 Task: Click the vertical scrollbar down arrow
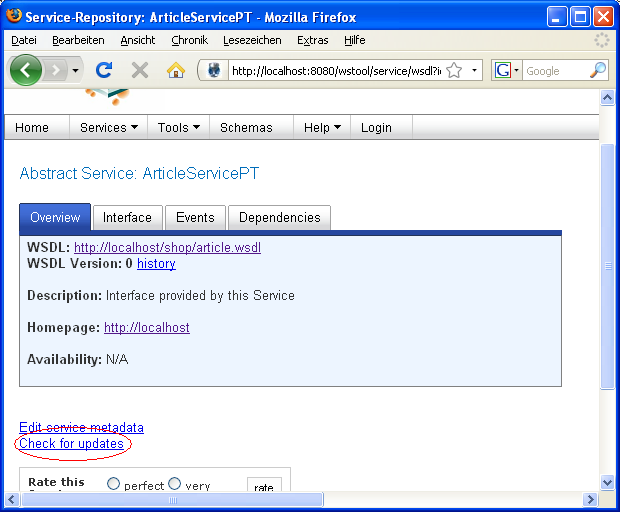coord(607,482)
